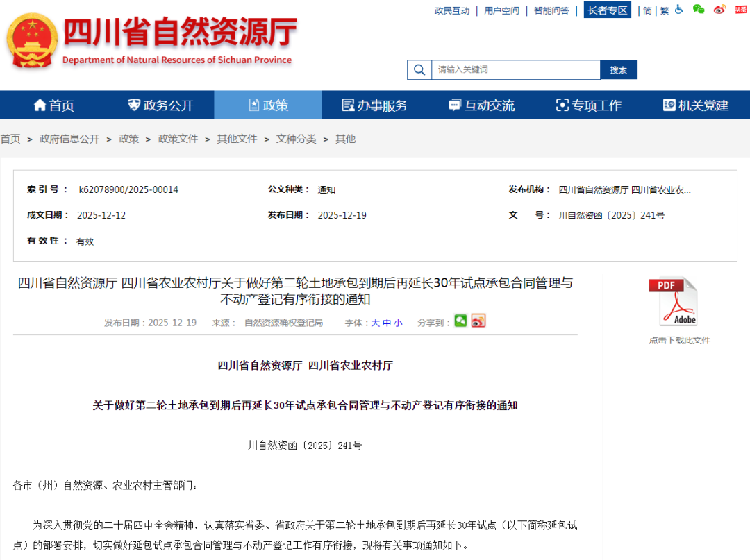Switch to simplified Chinese 简
Screen dimensions: 750x560
coord(647,10)
